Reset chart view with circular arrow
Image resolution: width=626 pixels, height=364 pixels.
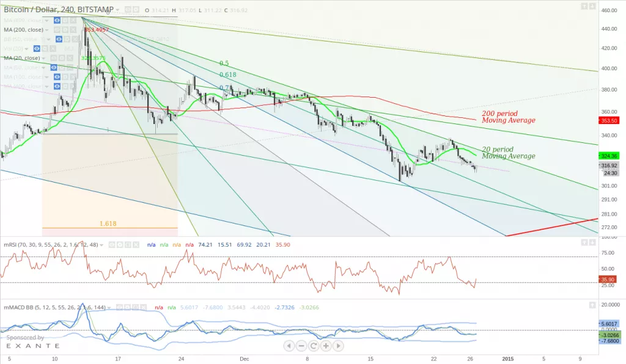tap(313, 346)
